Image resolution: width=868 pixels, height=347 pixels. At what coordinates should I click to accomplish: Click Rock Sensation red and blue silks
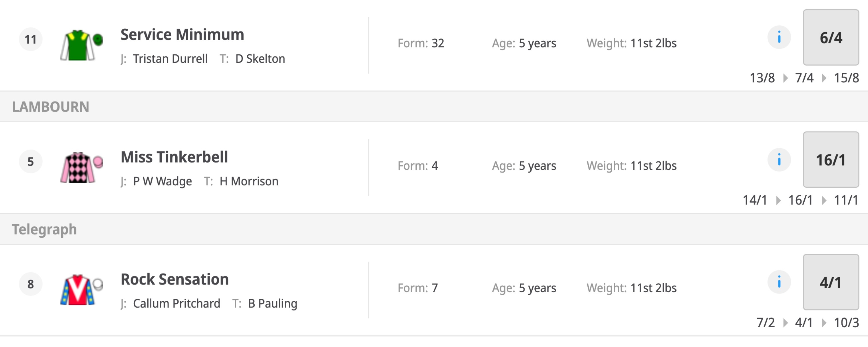[81, 290]
